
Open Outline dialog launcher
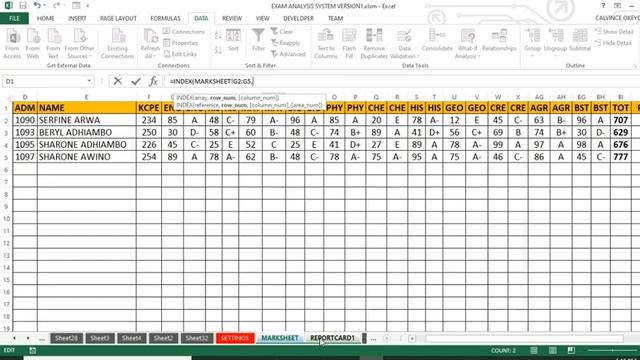tap(635, 65)
